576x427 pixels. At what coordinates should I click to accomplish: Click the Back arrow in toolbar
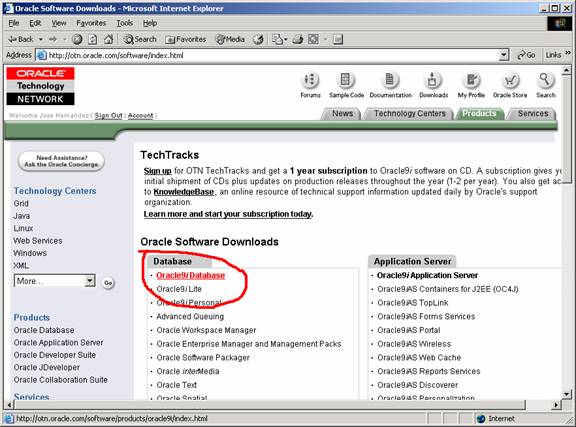21,39
